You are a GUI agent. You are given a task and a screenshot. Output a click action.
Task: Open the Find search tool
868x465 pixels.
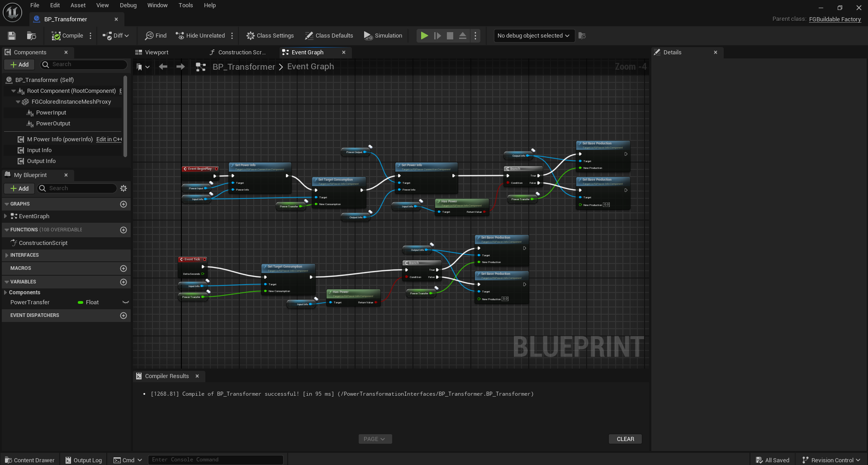tap(156, 36)
